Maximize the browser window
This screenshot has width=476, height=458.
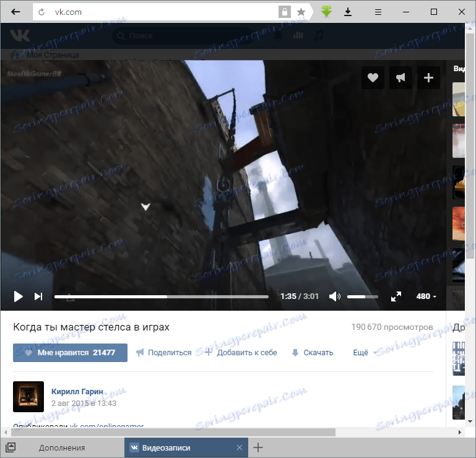(x=434, y=12)
